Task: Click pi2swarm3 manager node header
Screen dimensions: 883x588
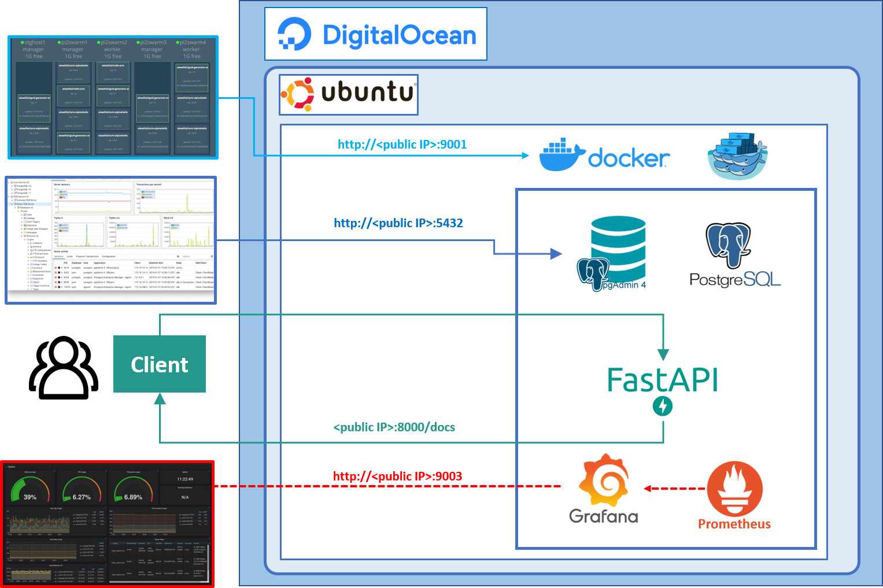Action: tap(152, 49)
